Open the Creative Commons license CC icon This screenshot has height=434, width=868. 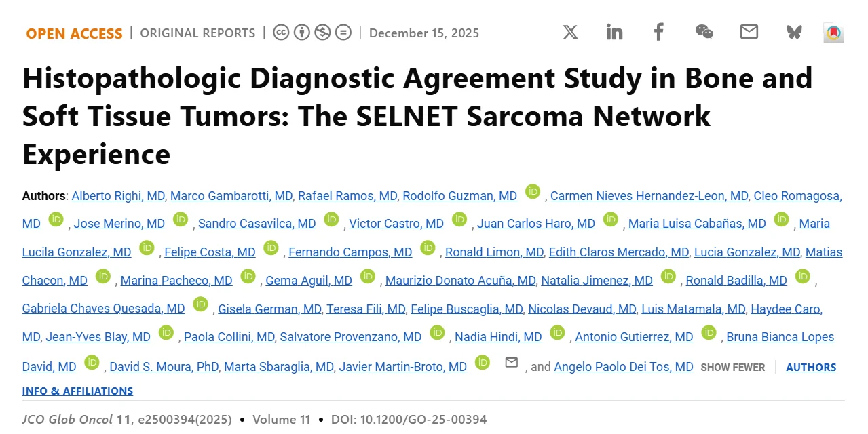pyautogui.click(x=281, y=31)
